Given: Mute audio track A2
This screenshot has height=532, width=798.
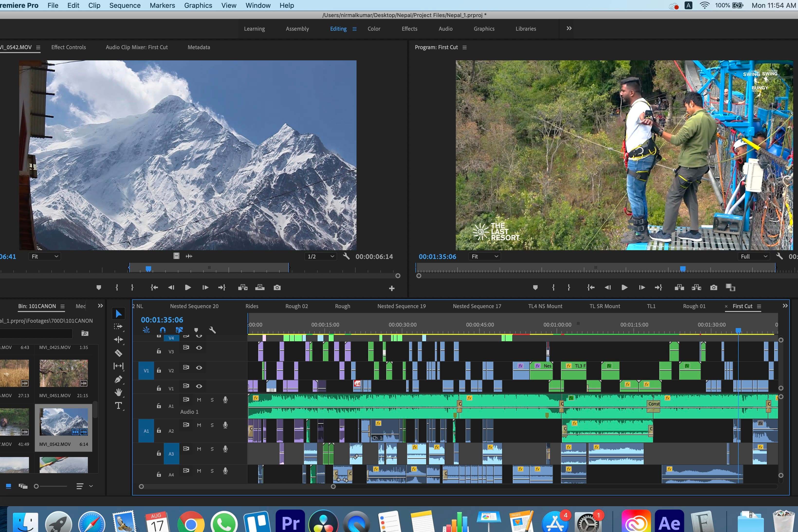Looking at the screenshot, I should click(199, 425).
